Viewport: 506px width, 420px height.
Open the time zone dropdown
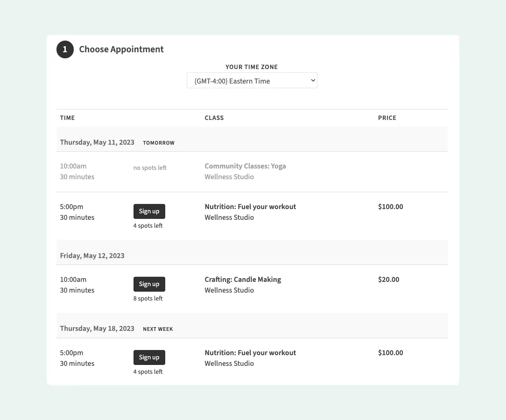252,80
